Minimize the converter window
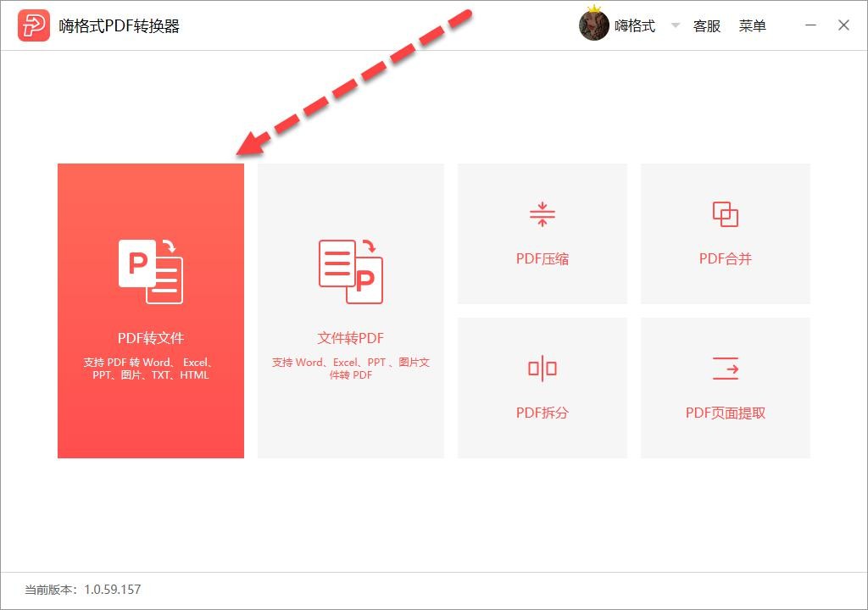 click(x=810, y=25)
